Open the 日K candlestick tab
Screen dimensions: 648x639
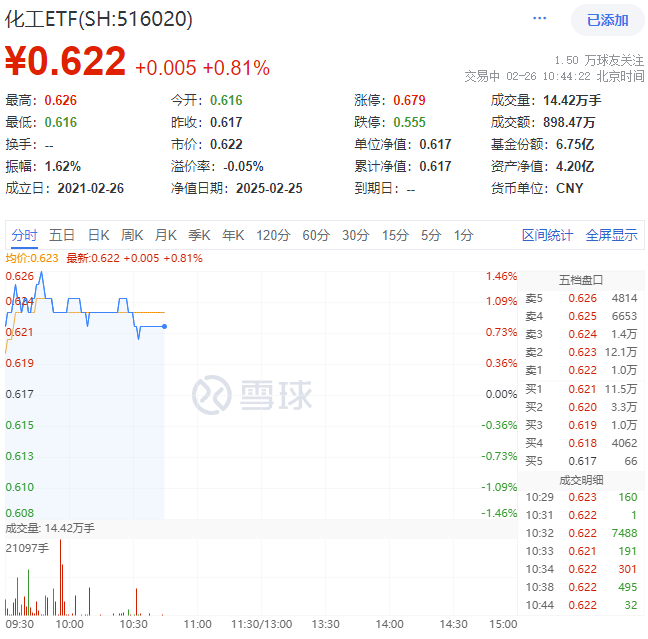pos(98,235)
